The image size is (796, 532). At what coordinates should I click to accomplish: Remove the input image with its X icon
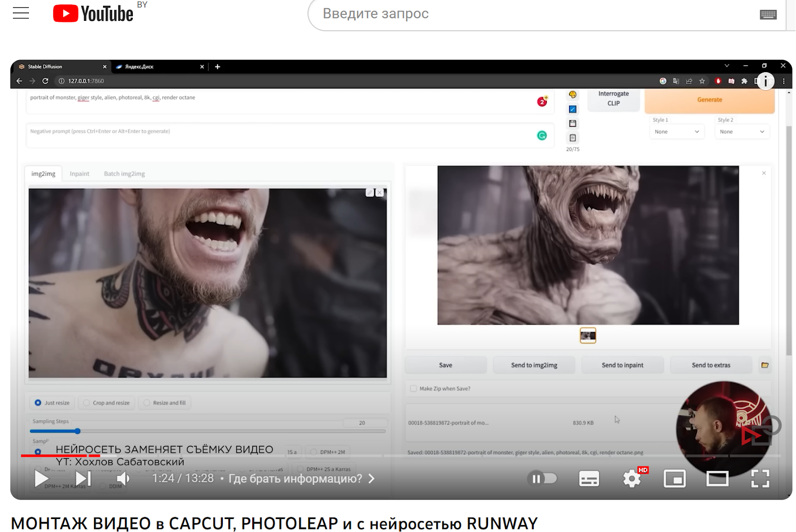[380, 192]
